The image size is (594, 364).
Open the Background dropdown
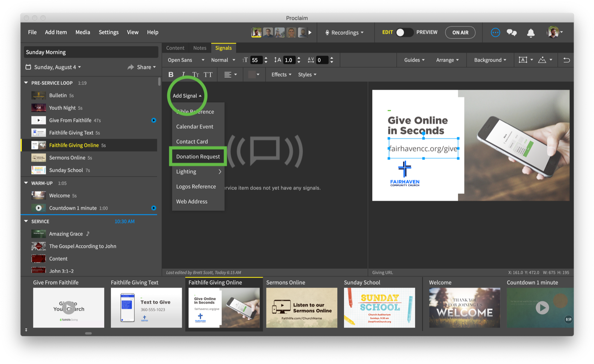pyautogui.click(x=490, y=60)
